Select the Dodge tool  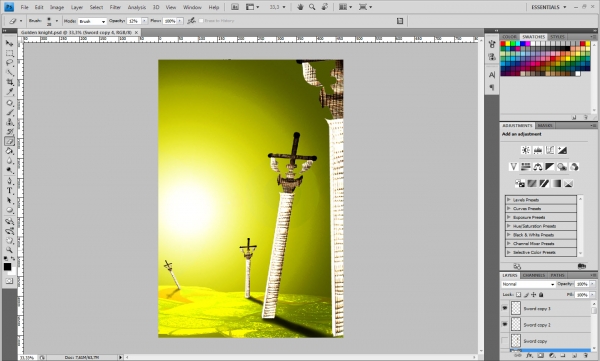10,170
